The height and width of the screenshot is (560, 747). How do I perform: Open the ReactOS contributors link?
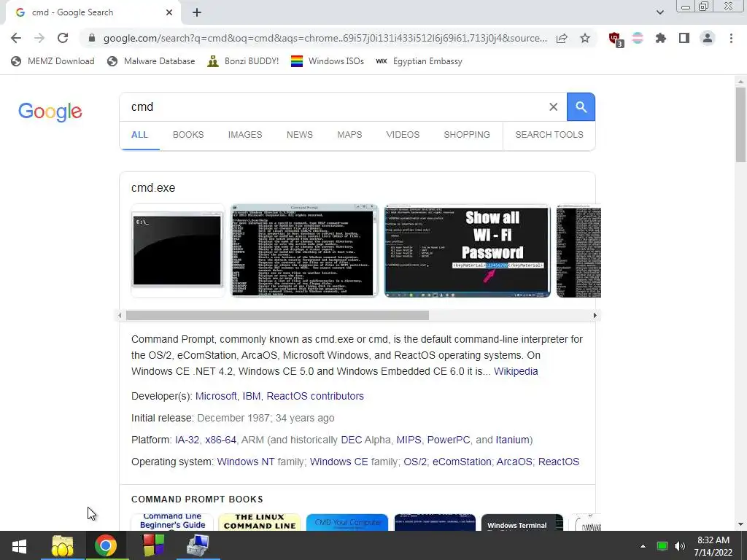[x=315, y=396]
